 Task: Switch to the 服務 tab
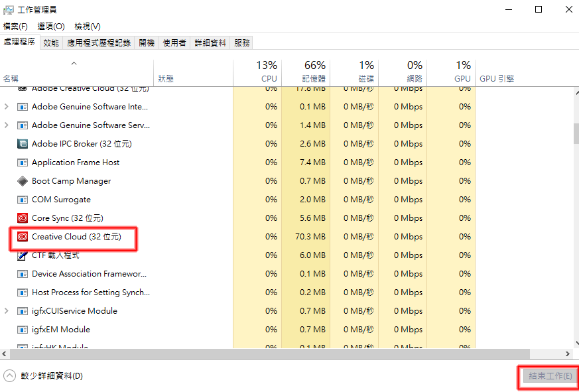point(242,43)
